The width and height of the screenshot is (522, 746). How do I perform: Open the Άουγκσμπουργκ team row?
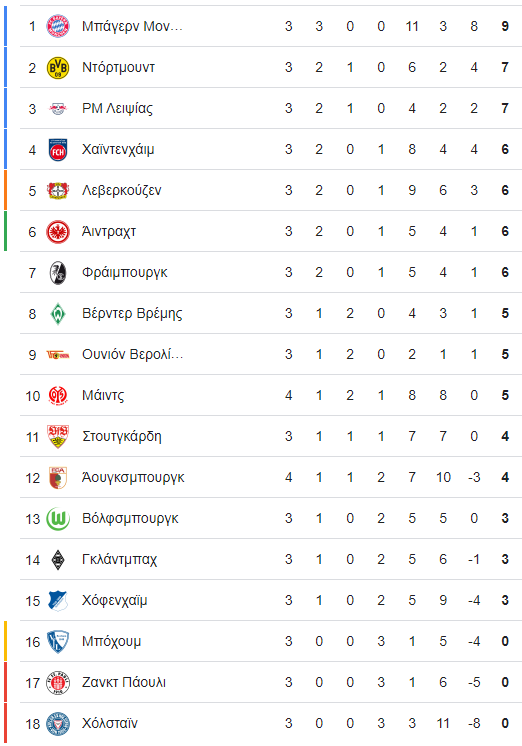click(271, 477)
